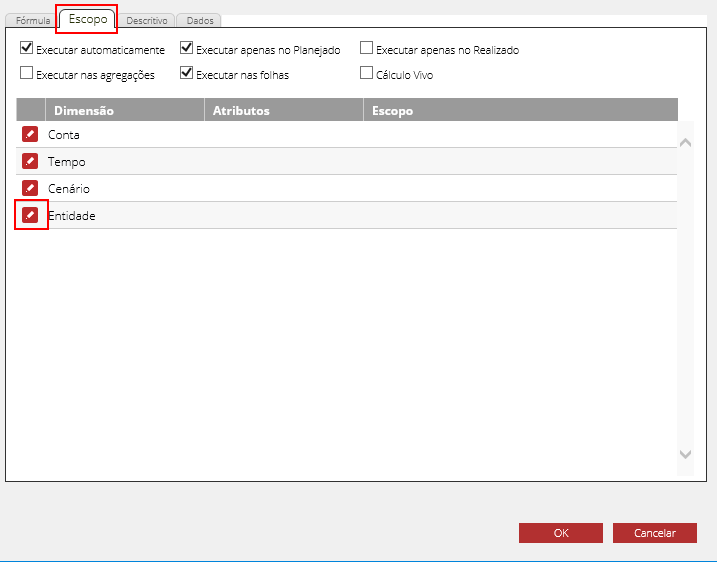Click the Atributos column header

[284, 110]
